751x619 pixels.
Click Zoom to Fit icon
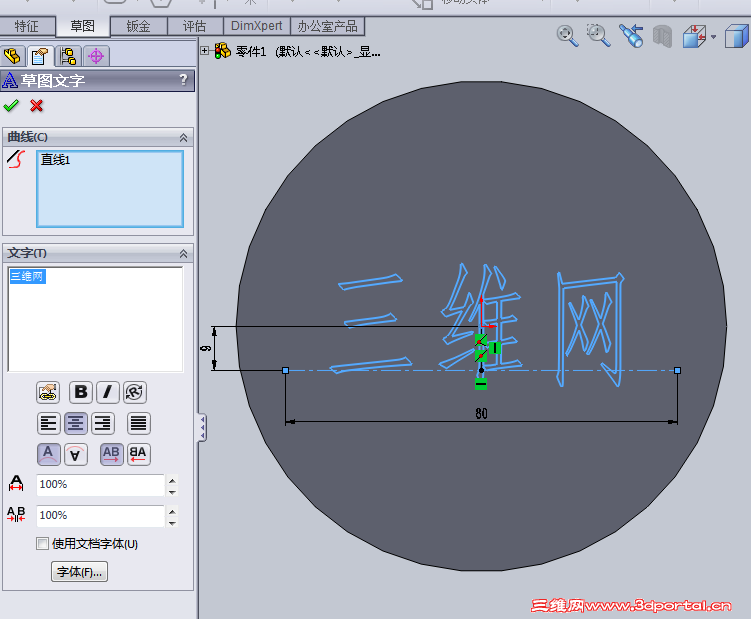tap(567, 35)
